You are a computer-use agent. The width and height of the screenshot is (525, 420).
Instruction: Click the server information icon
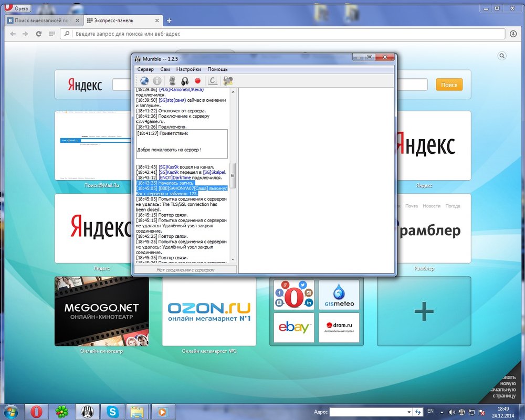tap(157, 81)
